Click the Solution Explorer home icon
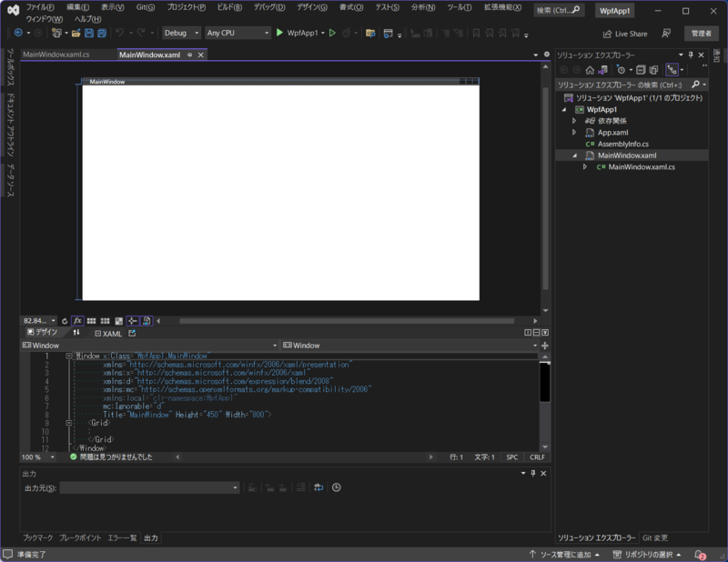This screenshot has height=562, width=728. coord(590,70)
